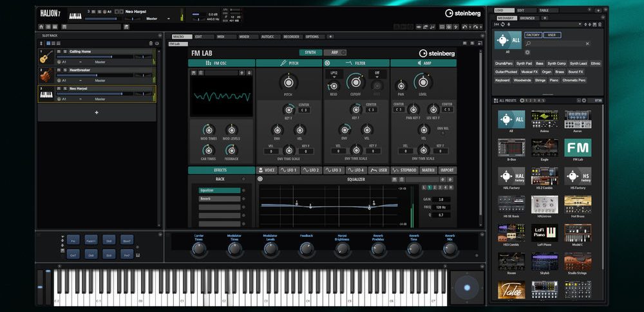Click the save preset icon in the FM OSC section

tap(194, 73)
